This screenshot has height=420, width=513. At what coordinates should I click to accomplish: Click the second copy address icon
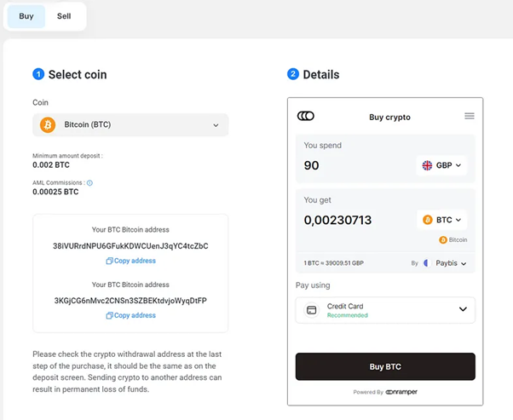click(109, 315)
